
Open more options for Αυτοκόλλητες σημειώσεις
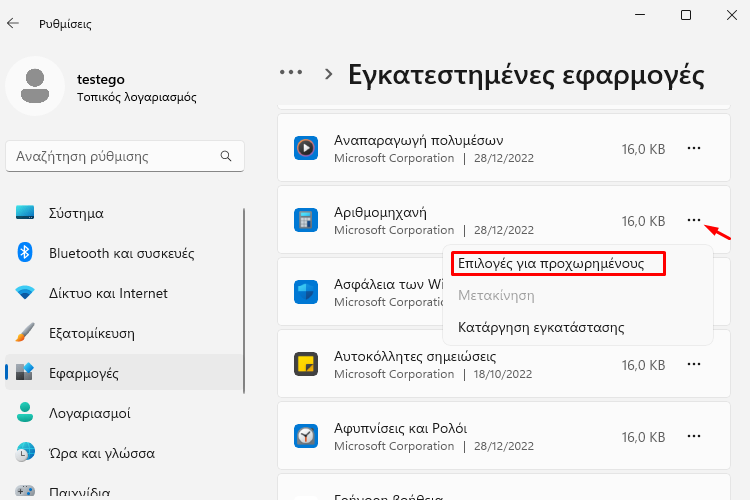point(694,364)
